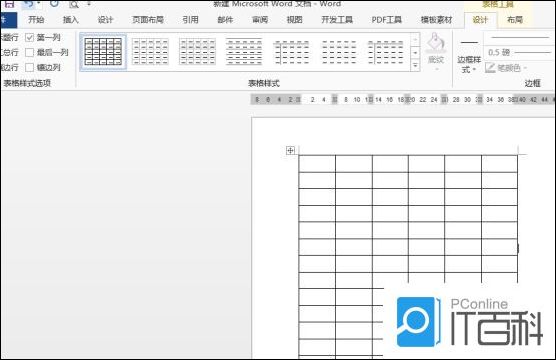
Task: Open the Border Styles (边框样式) button
Action: pyautogui.click(x=469, y=55)
